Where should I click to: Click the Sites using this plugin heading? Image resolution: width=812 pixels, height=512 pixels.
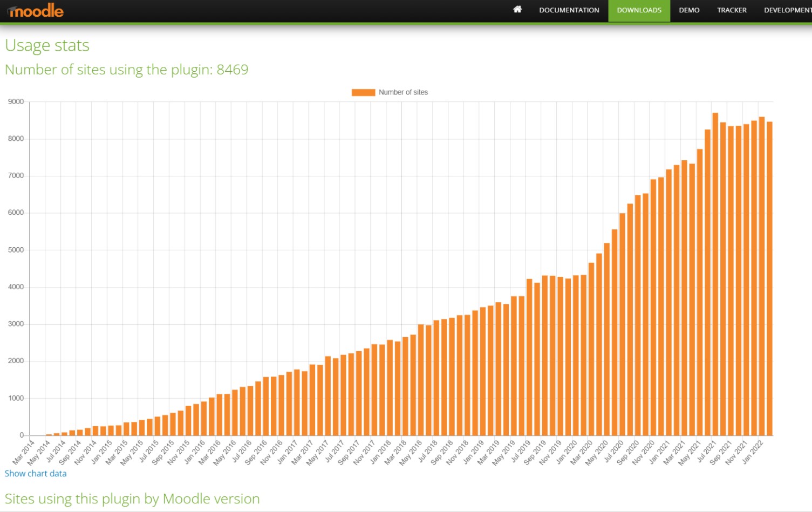132,499
